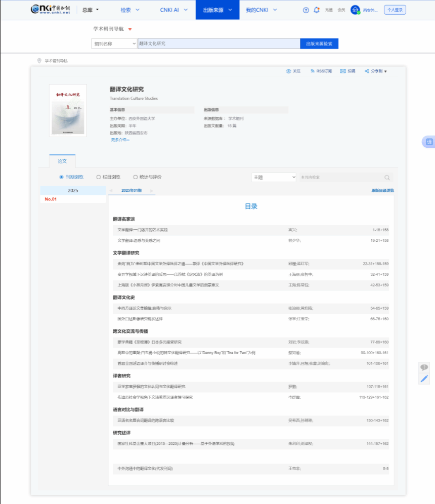Click the institution avatar icon
The image size is (435, 504).
click(x=355, y=10)
